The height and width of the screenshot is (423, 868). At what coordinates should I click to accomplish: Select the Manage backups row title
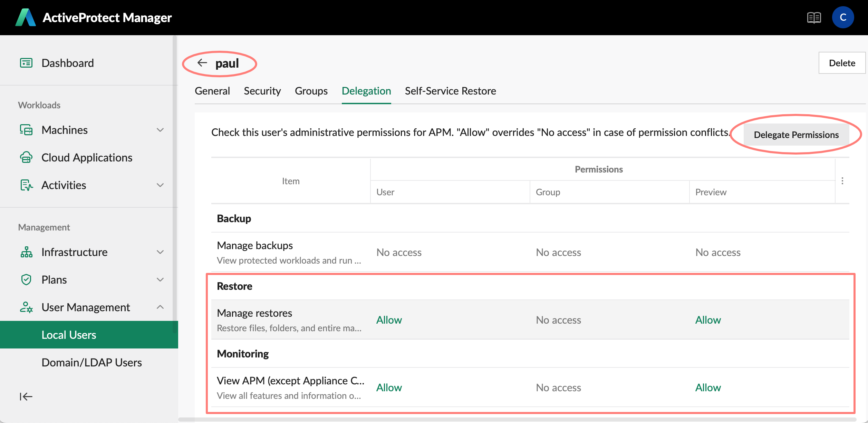click(x=255, y=245)
